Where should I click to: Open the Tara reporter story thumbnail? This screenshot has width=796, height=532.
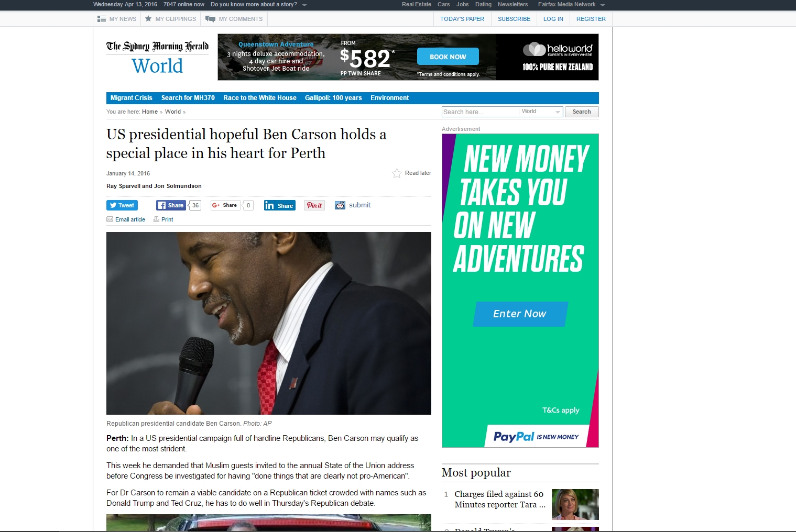(x=575, y=504)
